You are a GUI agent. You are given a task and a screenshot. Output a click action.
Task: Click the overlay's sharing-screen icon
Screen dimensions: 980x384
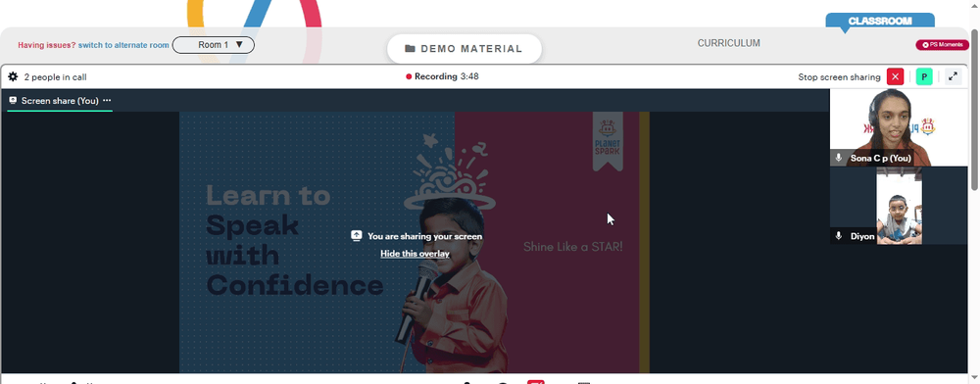(357, 235)
